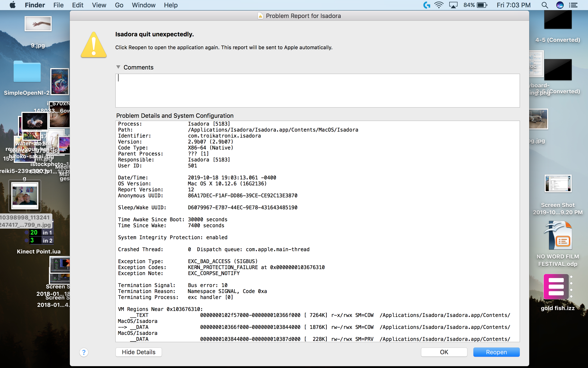This screenshot has height=368, width=588.
Task: Select the Screen Shot 2019-10 file
Action: [558, 183]
